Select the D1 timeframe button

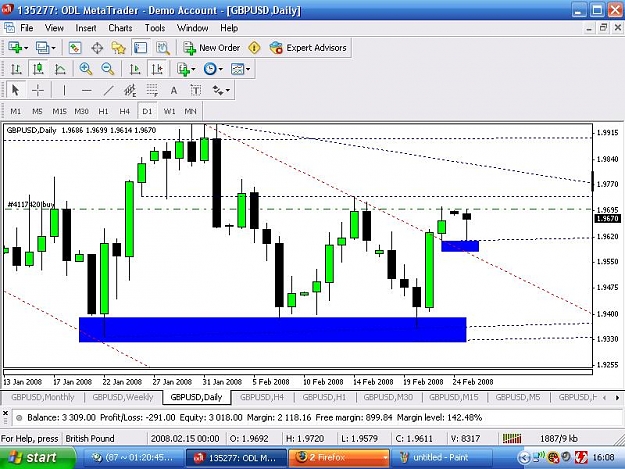pos(147,111)
